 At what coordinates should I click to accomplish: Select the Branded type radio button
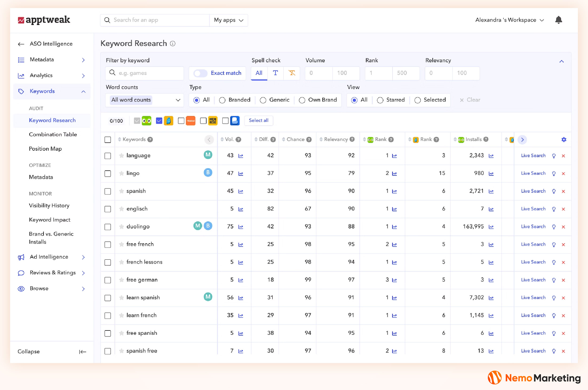pyautogui.click(x=222, y=100)
